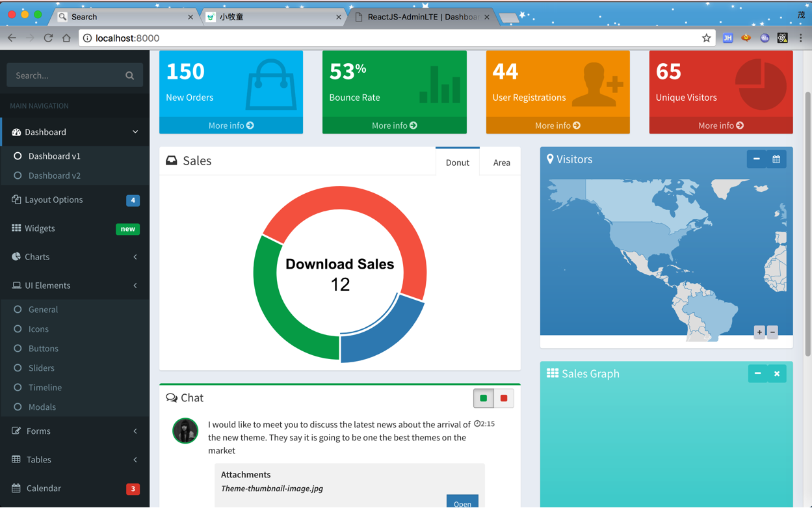Image resolution: width=812 pixels, height=508 pixels.
Task: Click the Layout Options files icon
Action: click(x=16, y=200)
